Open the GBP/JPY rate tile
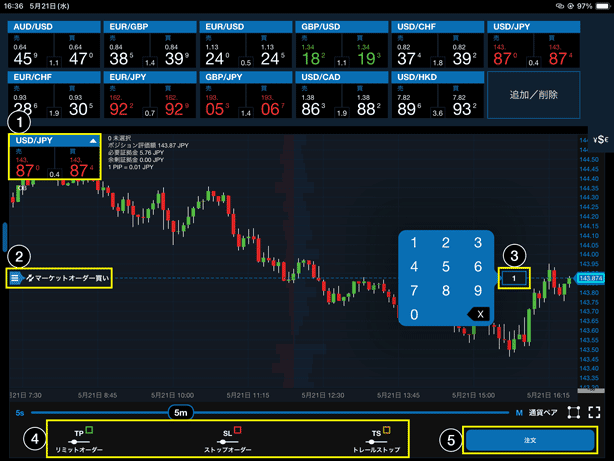614x461 pixels. [246, 94]
